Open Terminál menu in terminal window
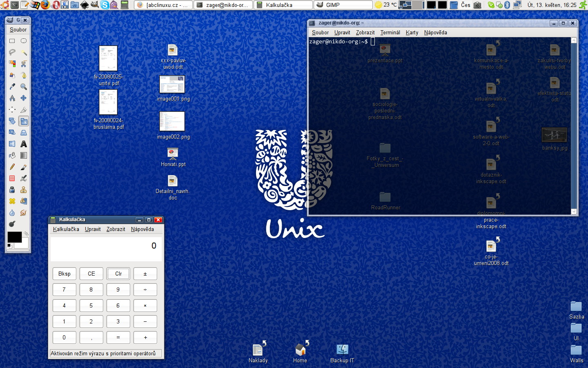This screenshot has height=368, width=588. click(390, 33)
